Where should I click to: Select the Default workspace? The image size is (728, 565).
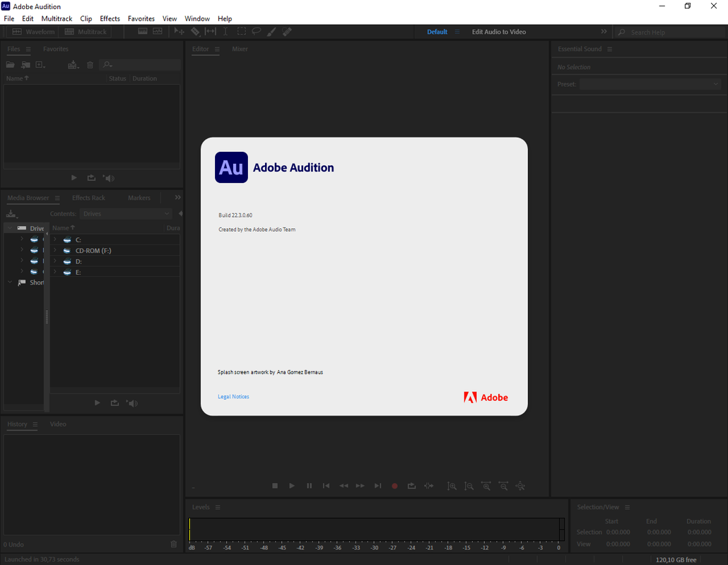(437, 32)
